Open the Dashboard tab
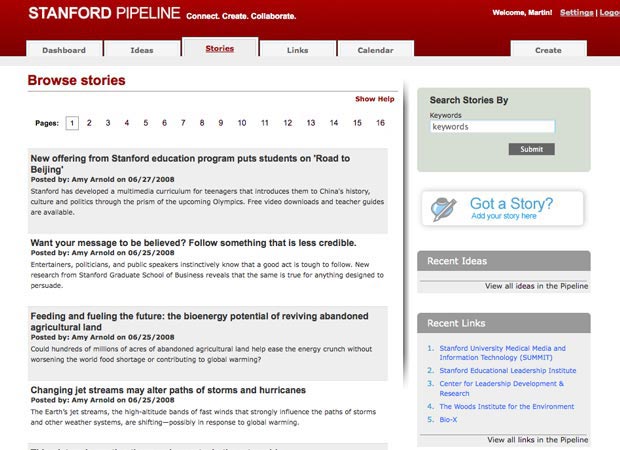Viewport: 620px width, 450px height. point(64,49)
